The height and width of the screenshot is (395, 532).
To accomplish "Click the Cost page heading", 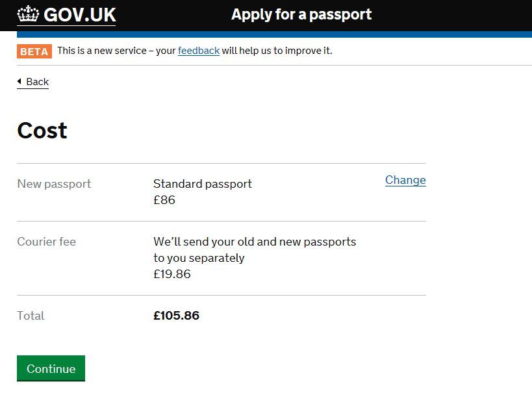I will (x=42, y=131).
